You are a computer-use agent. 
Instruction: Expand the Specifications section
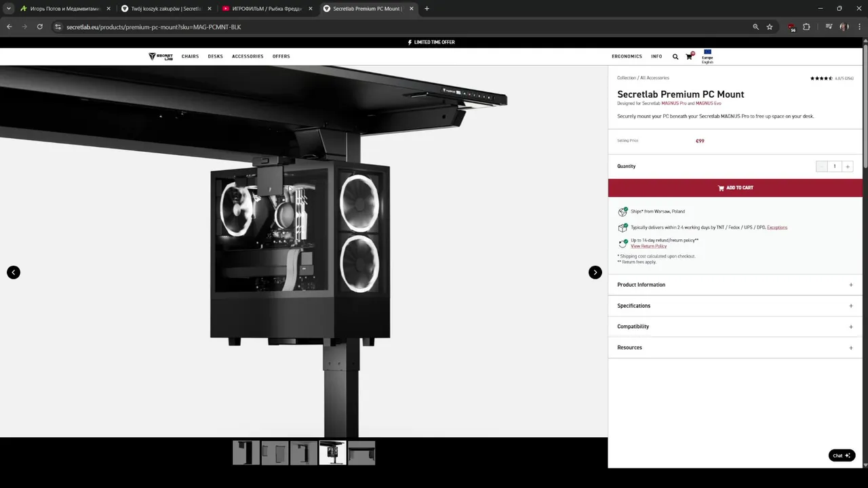pos(735,306)
